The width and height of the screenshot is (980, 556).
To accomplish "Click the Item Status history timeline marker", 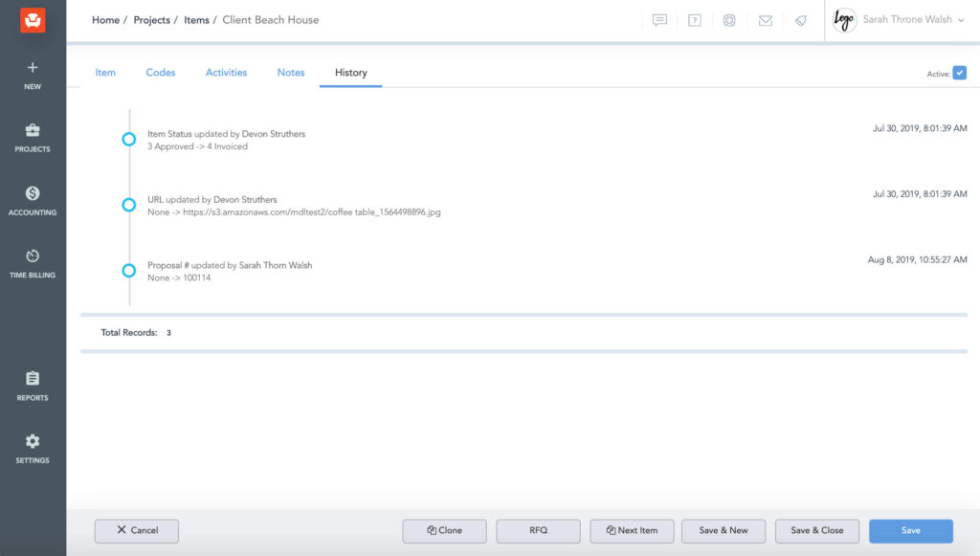I will click(129, 139).
